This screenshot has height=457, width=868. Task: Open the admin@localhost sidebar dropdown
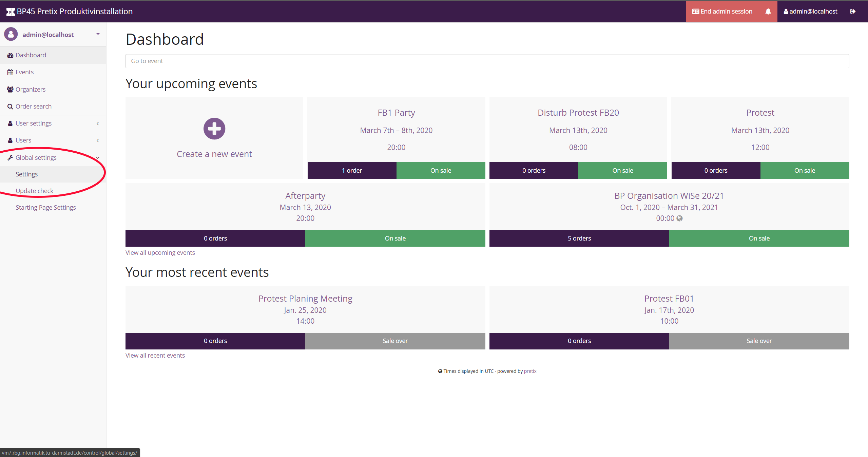point(98,34)
